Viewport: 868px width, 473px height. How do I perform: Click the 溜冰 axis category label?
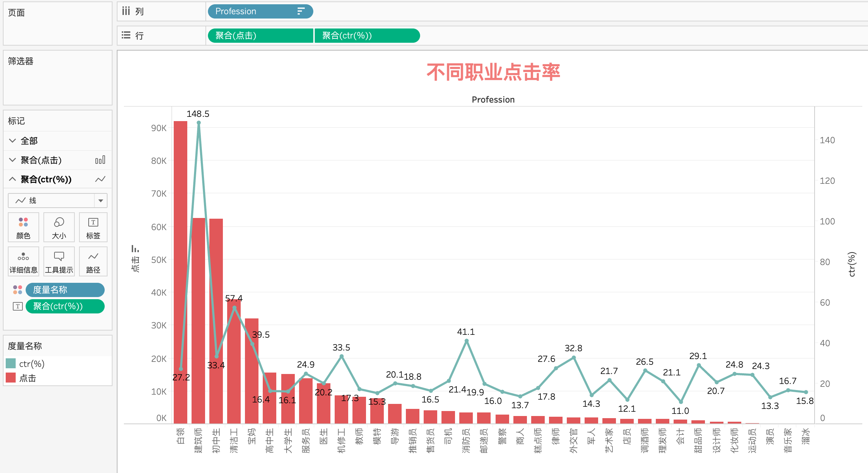pos(806,436)
